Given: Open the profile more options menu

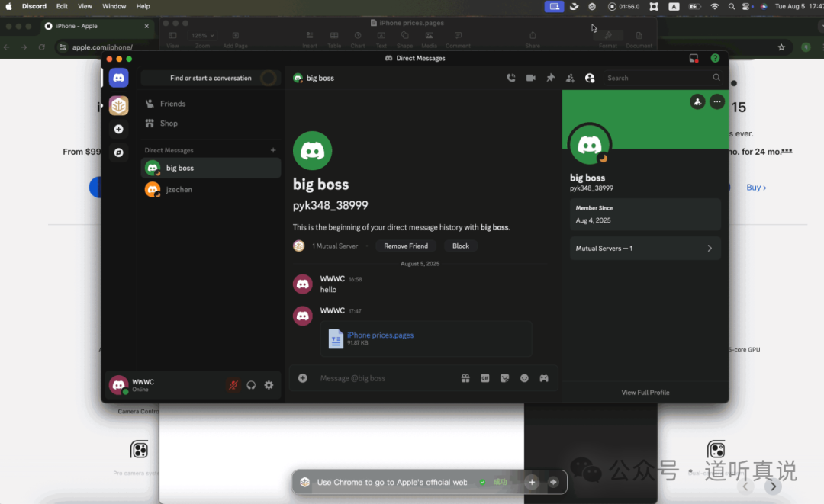Looking at the screenshot, I should pyautogui.click(x=716, y=101).
